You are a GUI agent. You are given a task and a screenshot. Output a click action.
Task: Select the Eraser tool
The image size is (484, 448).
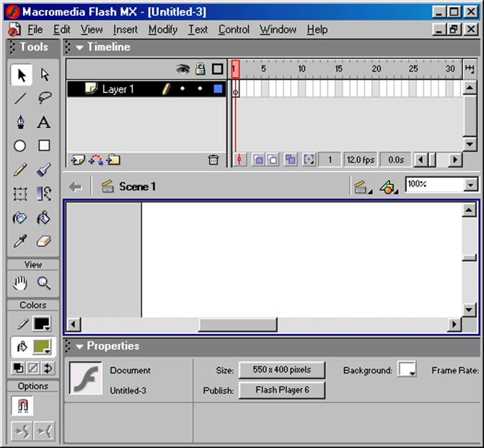[x=44, y=242]
